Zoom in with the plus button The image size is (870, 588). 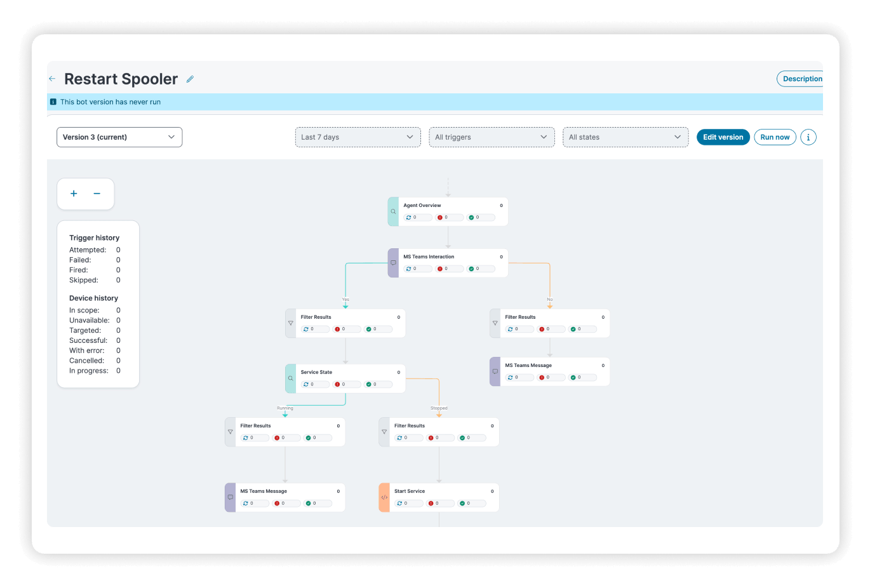[74, 194]
